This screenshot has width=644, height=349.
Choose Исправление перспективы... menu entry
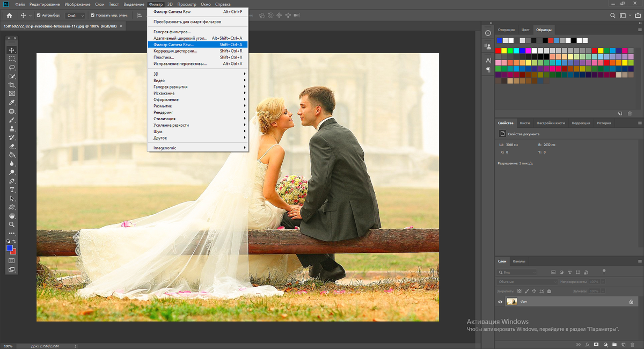click(198, 64)
